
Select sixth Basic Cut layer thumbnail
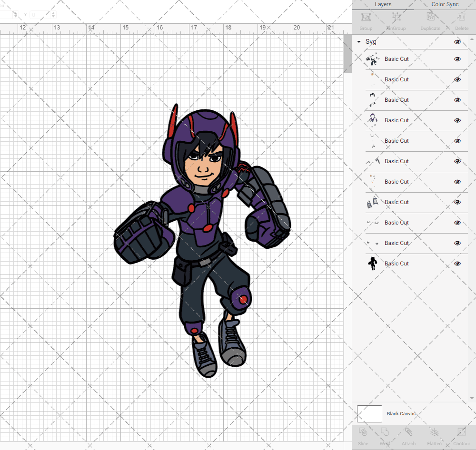[x=373, y=161]
